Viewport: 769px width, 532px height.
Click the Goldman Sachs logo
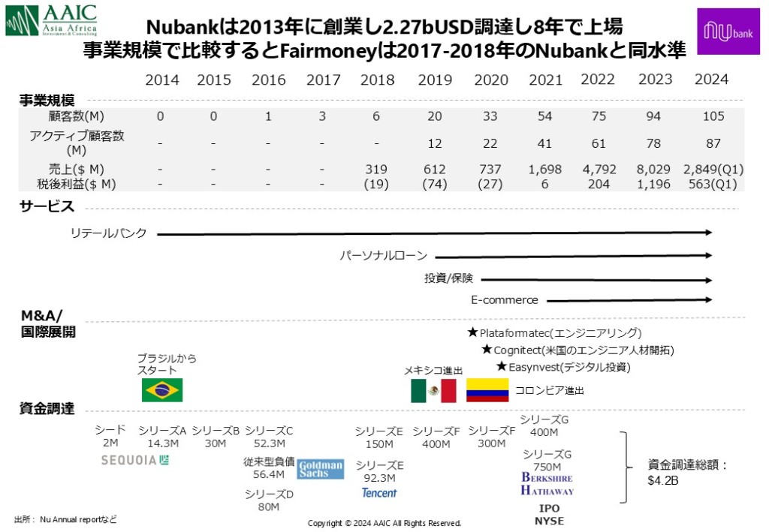tap(321, 469)
